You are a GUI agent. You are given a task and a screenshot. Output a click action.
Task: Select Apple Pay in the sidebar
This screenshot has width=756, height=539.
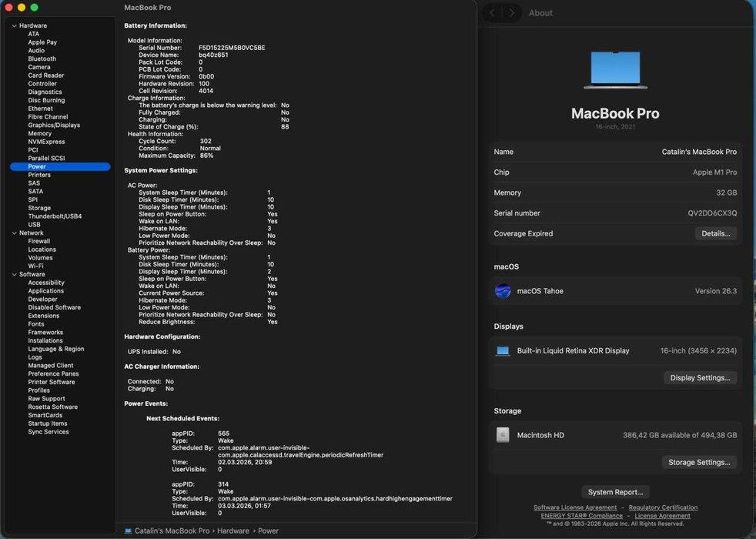pyautogui.click(x=42, y=42)
